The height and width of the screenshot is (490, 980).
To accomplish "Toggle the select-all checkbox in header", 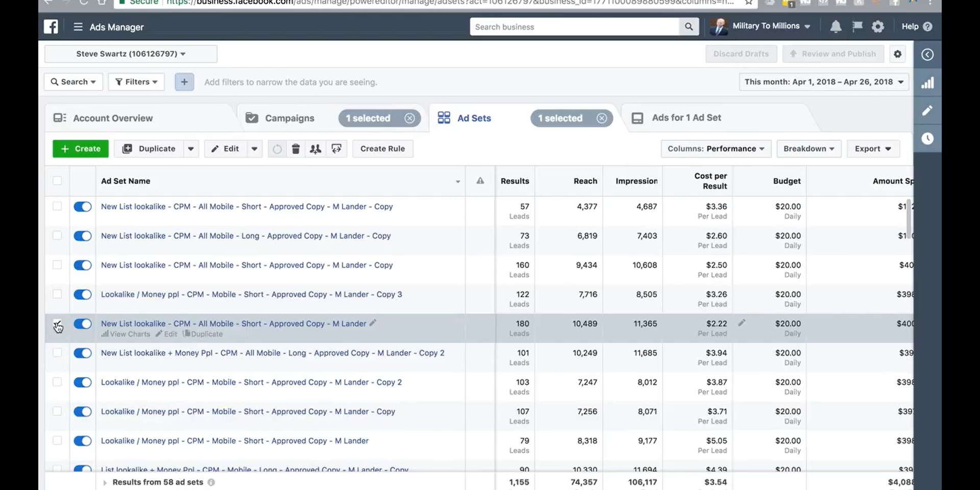I will click(57, 181).
